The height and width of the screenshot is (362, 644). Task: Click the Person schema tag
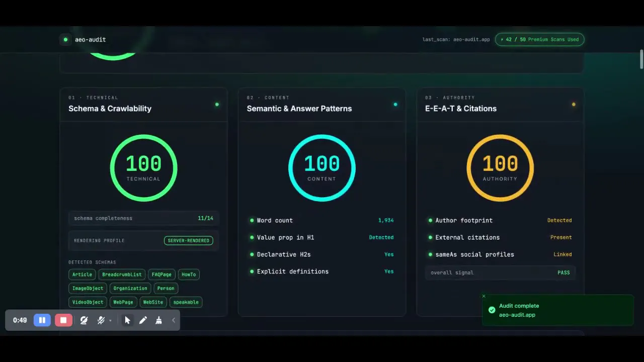166,288
